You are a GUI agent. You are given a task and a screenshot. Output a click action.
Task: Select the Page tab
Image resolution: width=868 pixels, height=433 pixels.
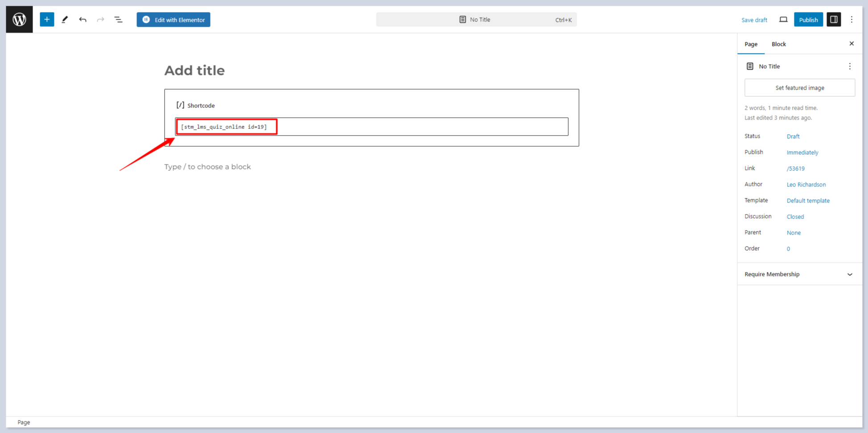751,44
